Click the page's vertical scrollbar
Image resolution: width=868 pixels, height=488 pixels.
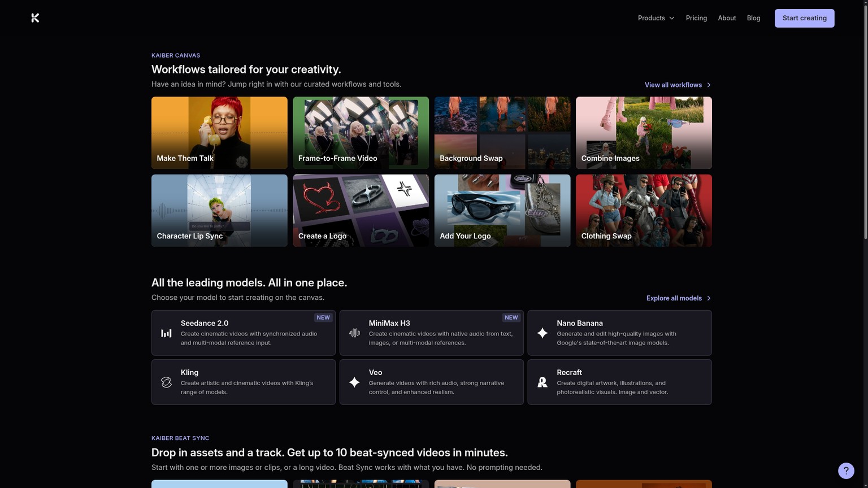click(x=865, y=121)
